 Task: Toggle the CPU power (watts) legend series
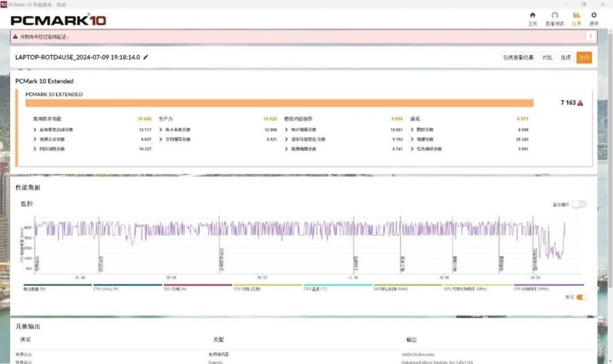tap(268, 287)
